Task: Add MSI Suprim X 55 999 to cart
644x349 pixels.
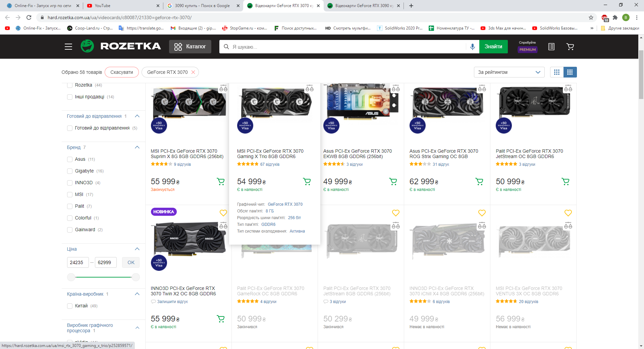Action: [x=221, y=182]
